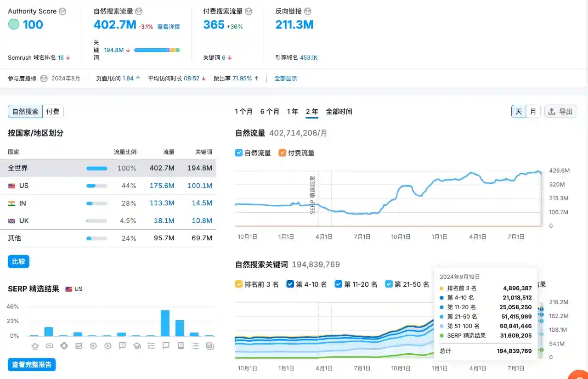This screenshot has width=588, height=379.
Task: Click the FAQ SERP feature icon
Action: tap(122, 346)
